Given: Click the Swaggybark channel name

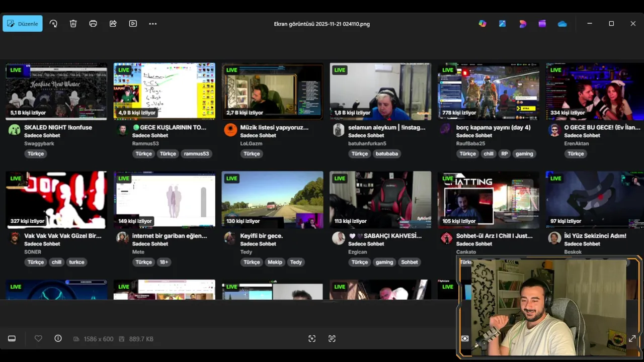Looking at the screenshot, I should 39,144.
